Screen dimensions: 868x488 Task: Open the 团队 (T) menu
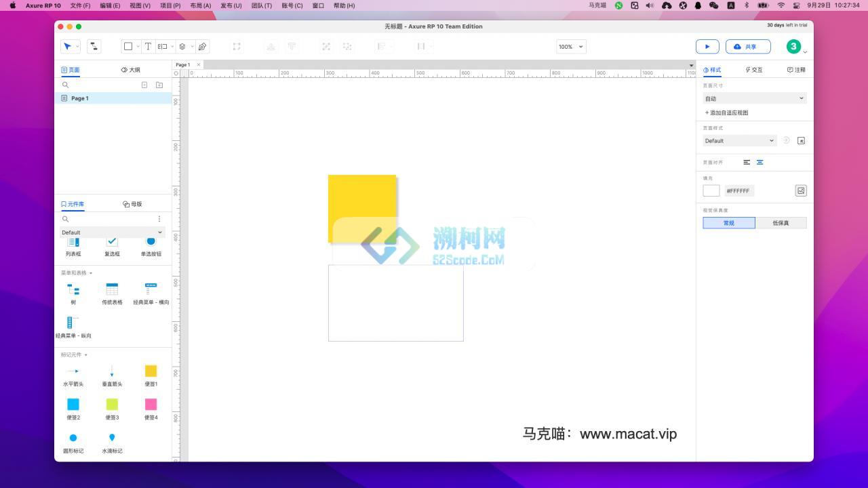point(261,5)
